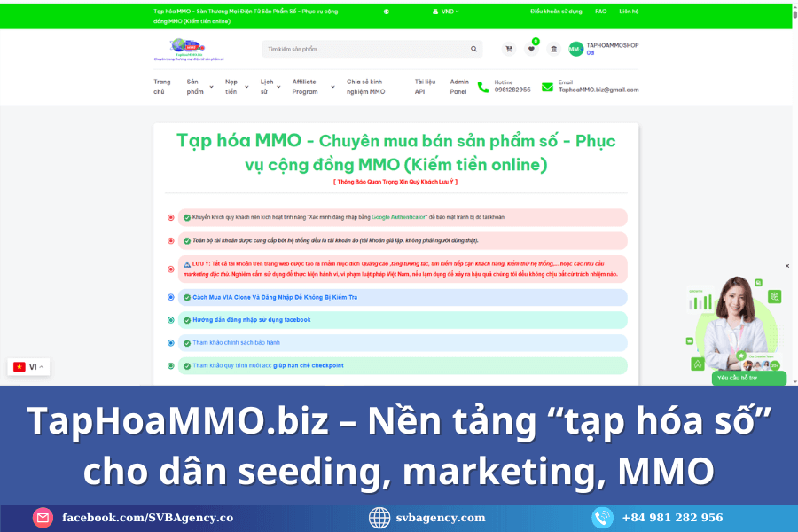Click the green email envelope icon
Screen dimensions: 798x532
tap(546, 88)
